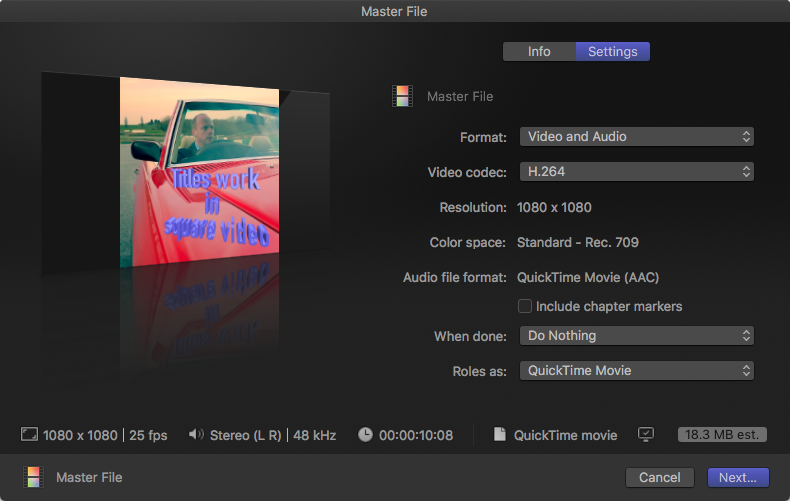Click the When done: field label
This screenshot has width=790, height=501.
[470, 336]
